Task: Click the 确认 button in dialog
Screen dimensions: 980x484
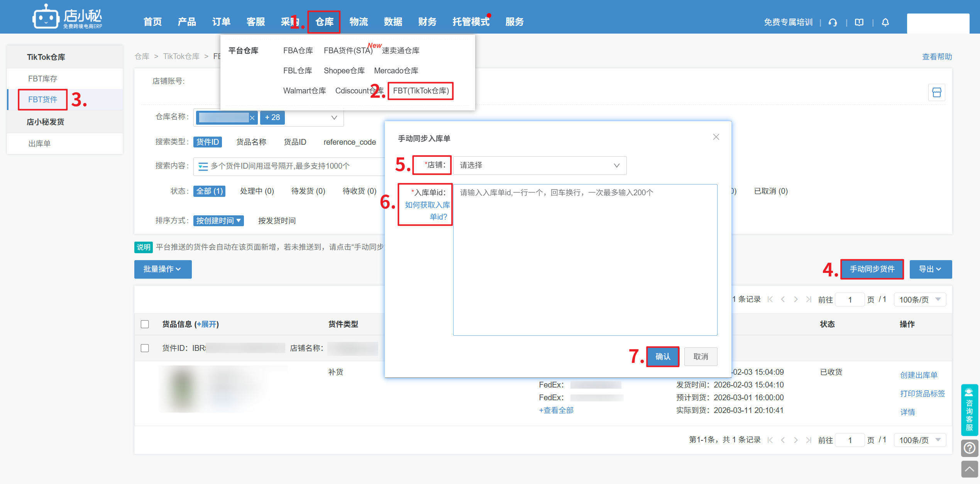Action: click(662, 357)
